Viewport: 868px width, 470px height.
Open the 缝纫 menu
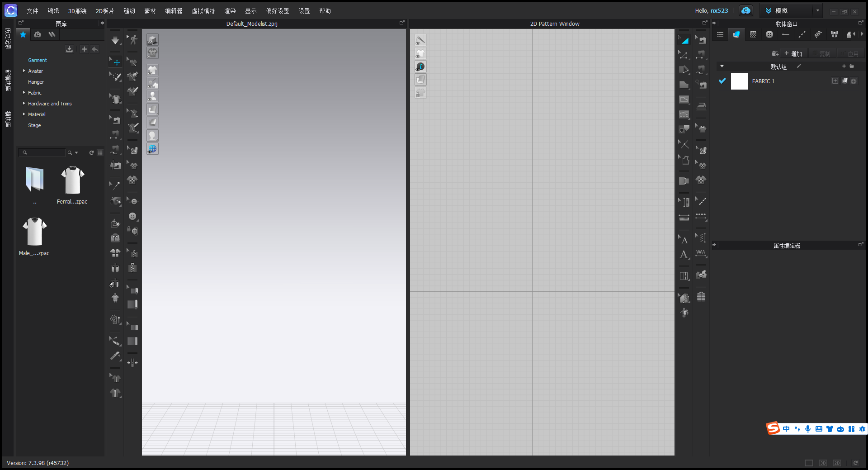(x=129, y=11)
